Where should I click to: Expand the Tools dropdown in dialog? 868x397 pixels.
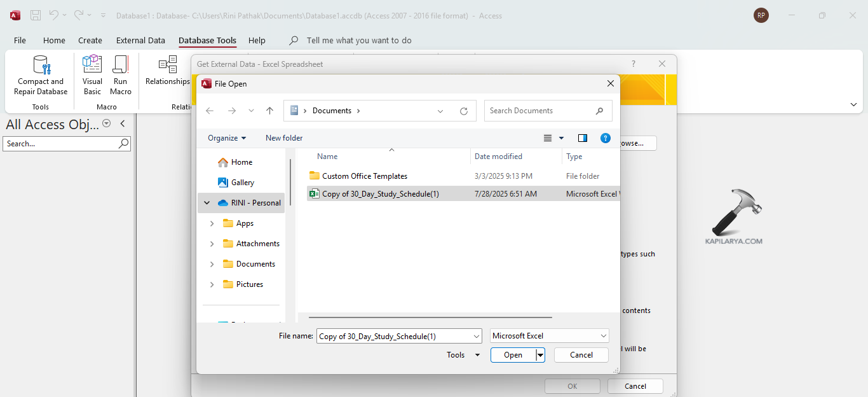point(463,355)
